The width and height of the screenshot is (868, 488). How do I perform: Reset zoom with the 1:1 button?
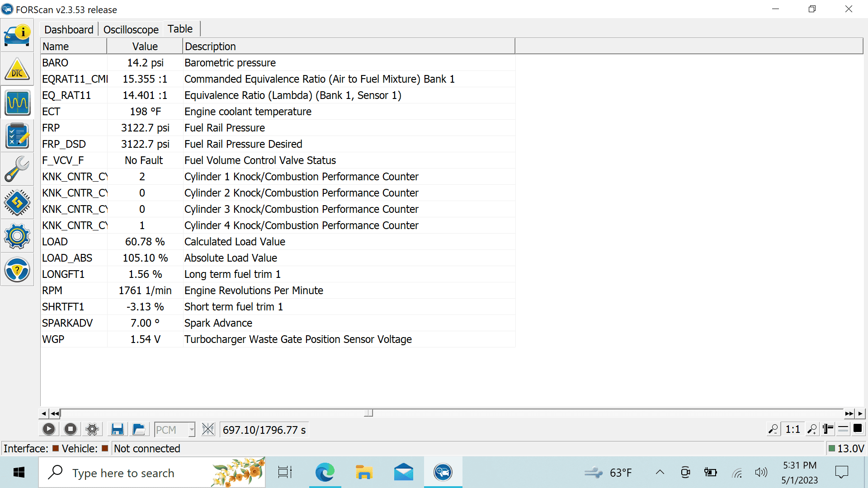coord(793,429)
